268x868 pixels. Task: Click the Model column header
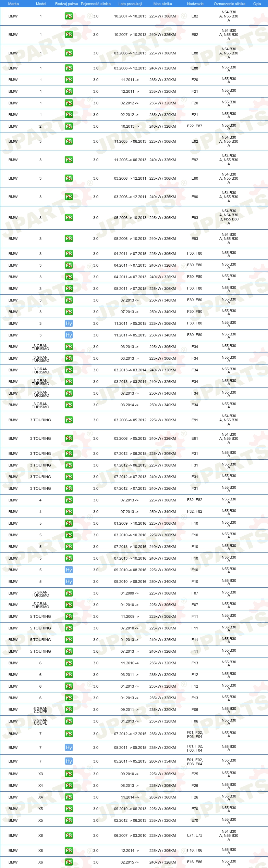[x=41, y=4]
